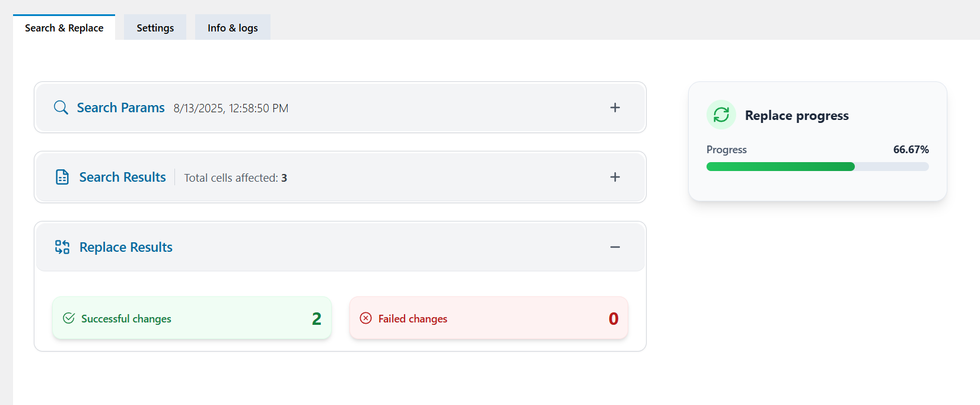
Task: Click the Failed changes summary card
Action: 488,318
